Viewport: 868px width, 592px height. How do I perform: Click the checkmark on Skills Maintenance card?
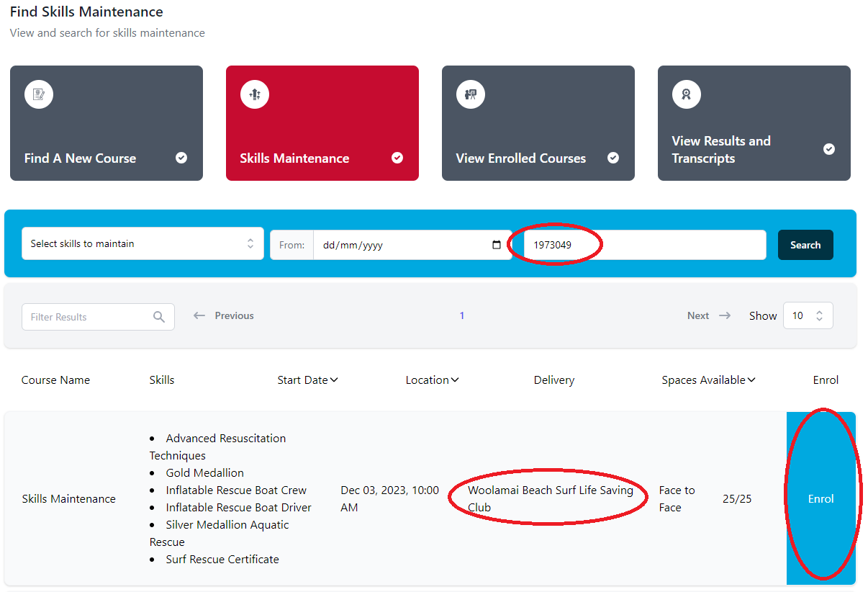397,158
